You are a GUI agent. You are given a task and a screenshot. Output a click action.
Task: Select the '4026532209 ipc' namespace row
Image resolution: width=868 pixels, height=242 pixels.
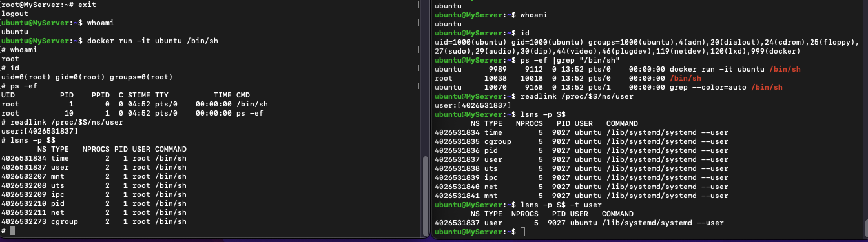point(94,194)
